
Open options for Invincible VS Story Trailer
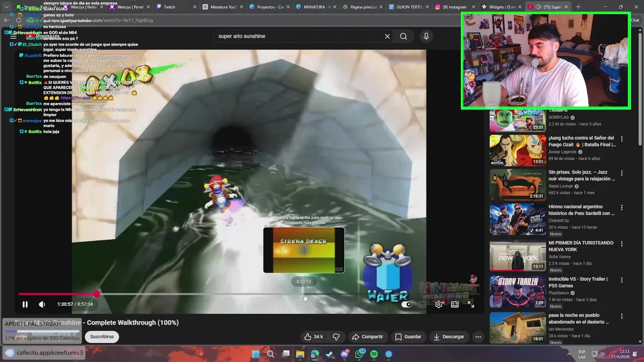click(621, 280)
